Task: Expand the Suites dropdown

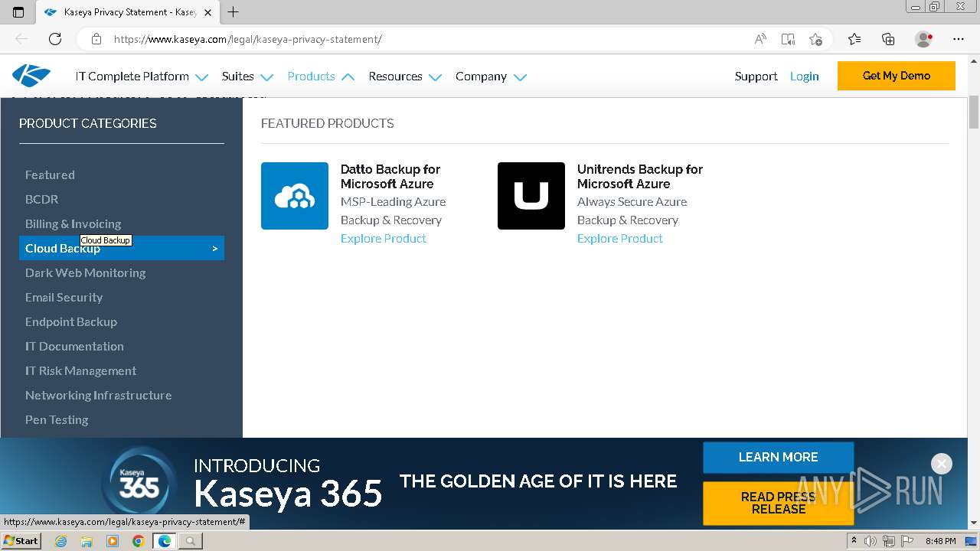Action: click(247, 77)
